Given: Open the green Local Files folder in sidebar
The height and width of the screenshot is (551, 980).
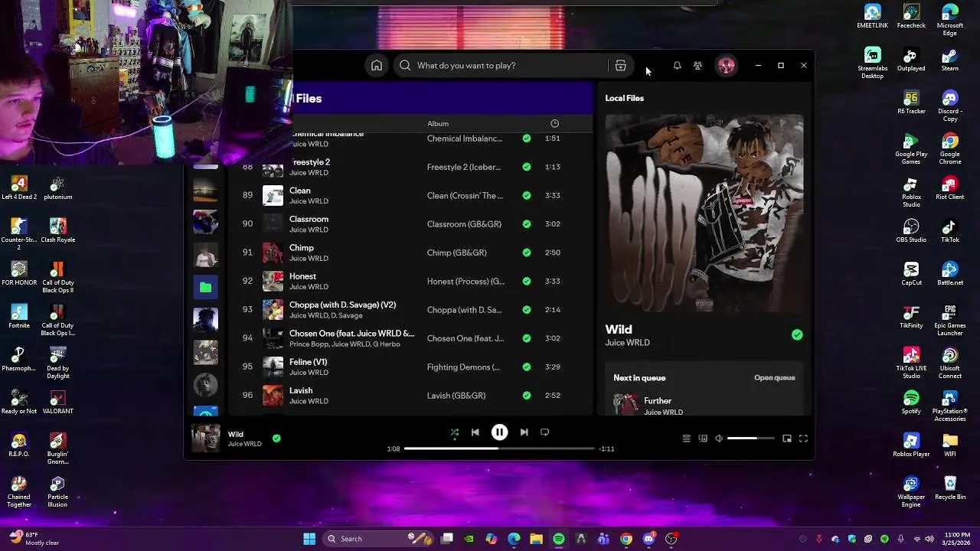Looking at the screenshot, I should [x=205, y=287].
